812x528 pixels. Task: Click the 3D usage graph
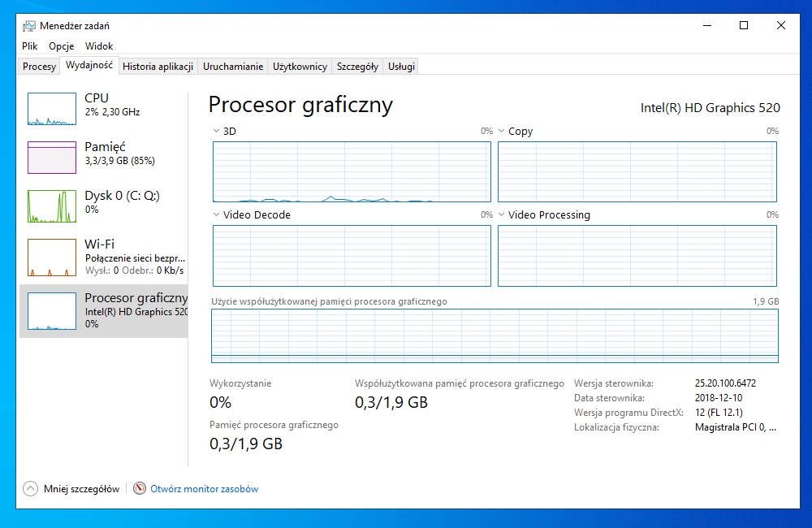[x=352, y=171]
